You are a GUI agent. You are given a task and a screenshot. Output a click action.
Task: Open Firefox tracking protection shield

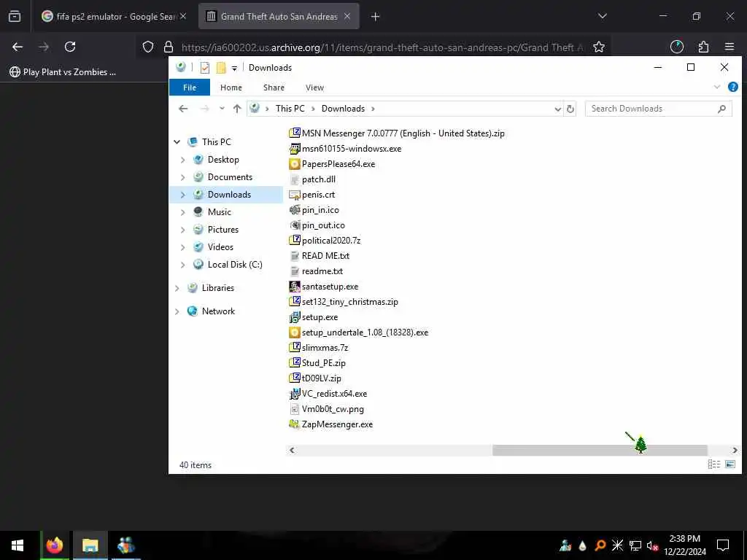(148, 47)
